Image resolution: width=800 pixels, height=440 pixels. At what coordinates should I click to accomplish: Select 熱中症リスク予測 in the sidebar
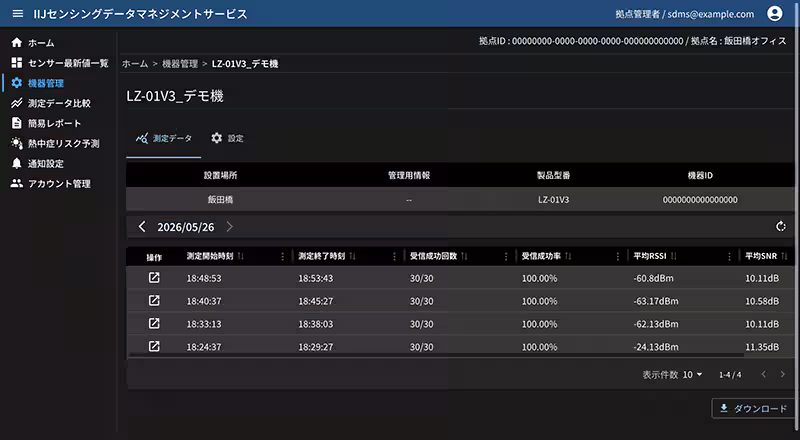coord(64,143)
